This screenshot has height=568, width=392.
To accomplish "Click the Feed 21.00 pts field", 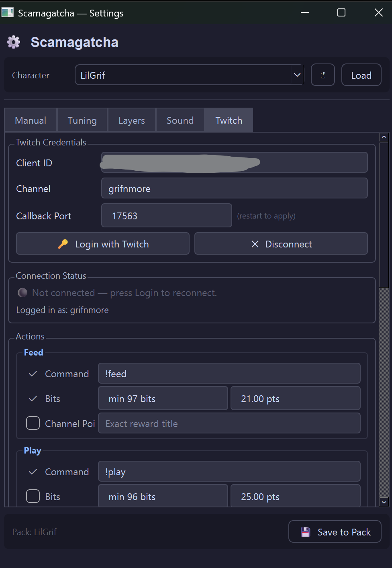I will pos(296,398).
